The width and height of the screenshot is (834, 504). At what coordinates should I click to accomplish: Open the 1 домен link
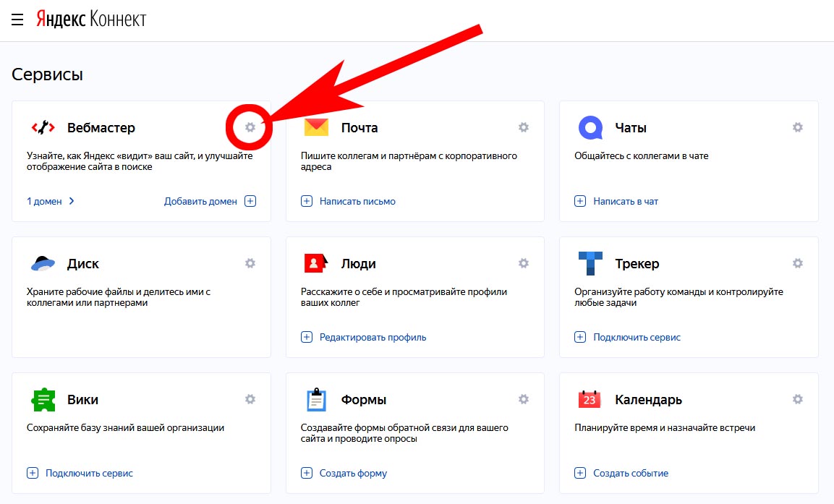click(44, 202)
